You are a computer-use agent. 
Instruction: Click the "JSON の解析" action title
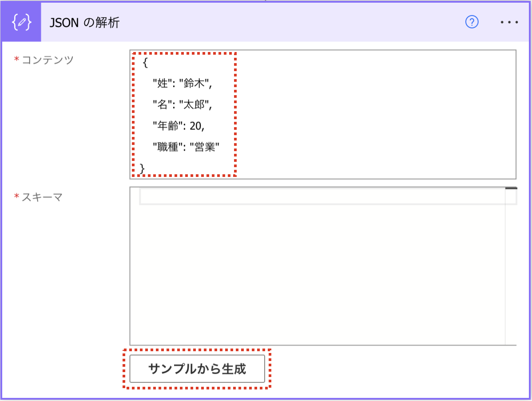[x=85, y=23]
